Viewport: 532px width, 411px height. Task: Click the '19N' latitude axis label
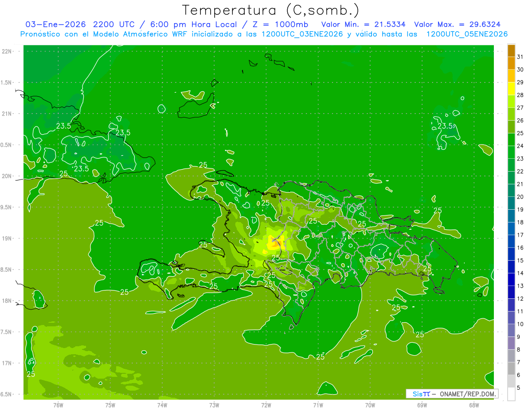point(7,239)
